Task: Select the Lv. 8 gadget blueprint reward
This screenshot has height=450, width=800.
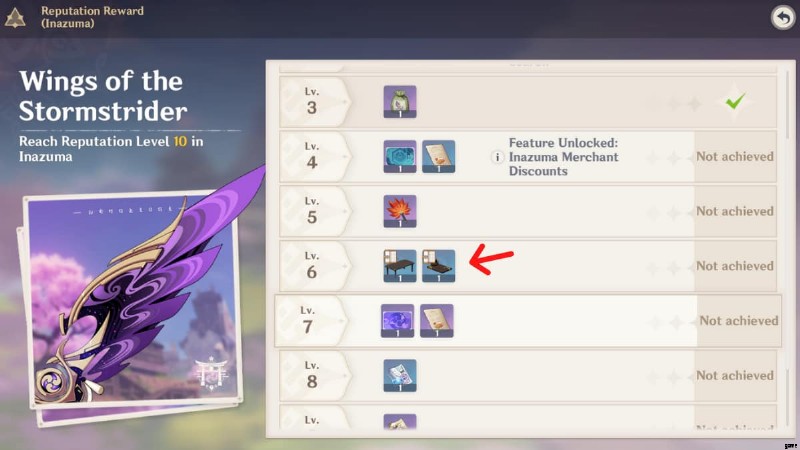Action: [x=399, y=376]
